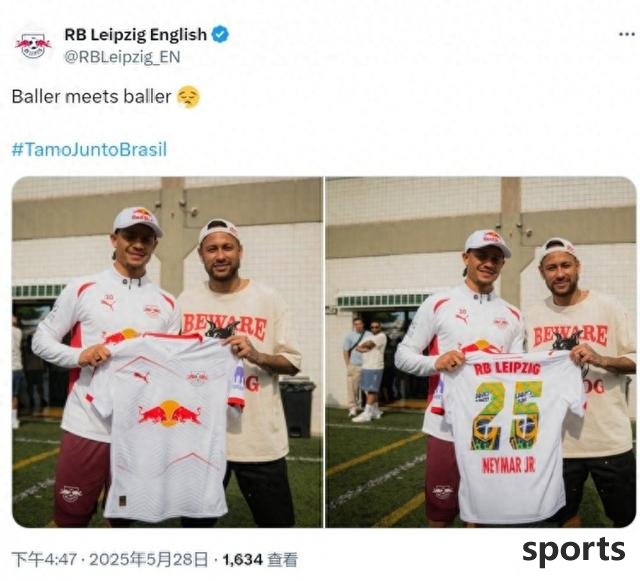Screen dimensions: 640x581
Task: Open the three-dot more options menu
Action: point(627,34)
